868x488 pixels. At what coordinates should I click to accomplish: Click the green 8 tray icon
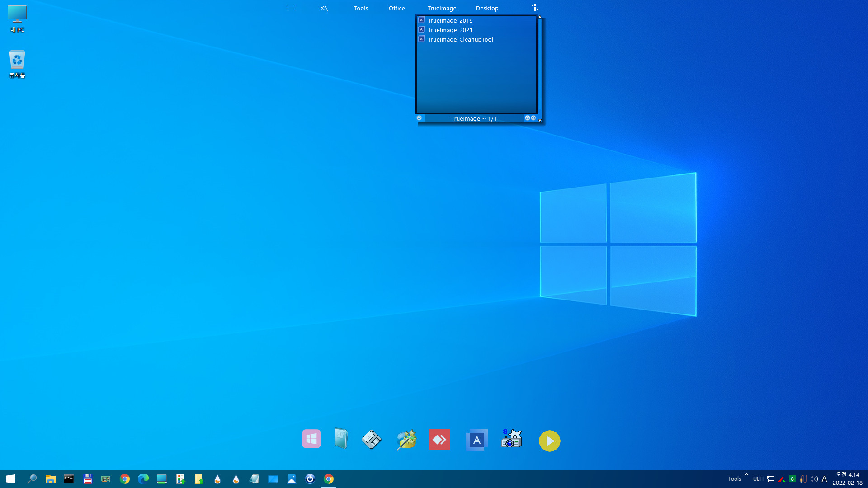click(792, 479)
